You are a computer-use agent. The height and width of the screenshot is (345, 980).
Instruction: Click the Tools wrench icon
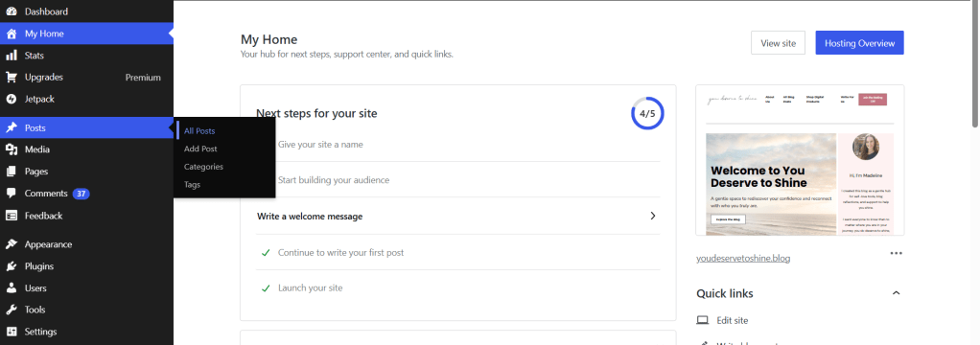pos(12,310)
